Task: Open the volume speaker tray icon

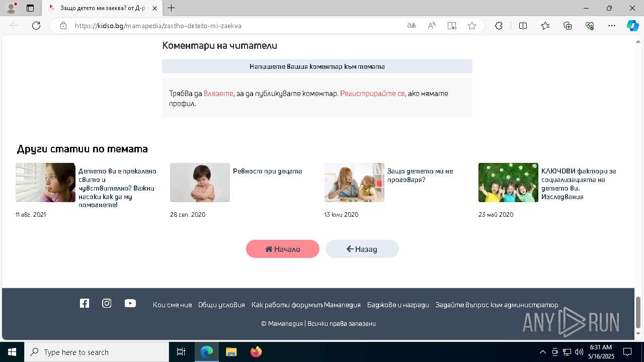Action: pyautogui.click(x=579, y=352)
